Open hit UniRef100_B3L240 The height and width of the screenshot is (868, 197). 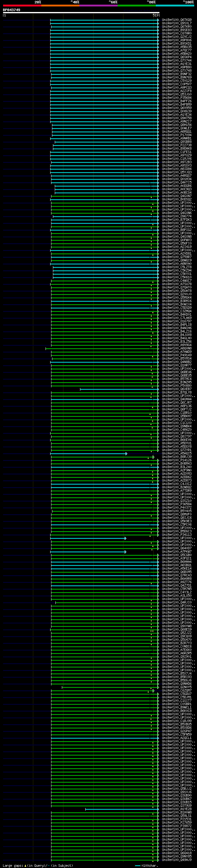[x=177, y=467]
